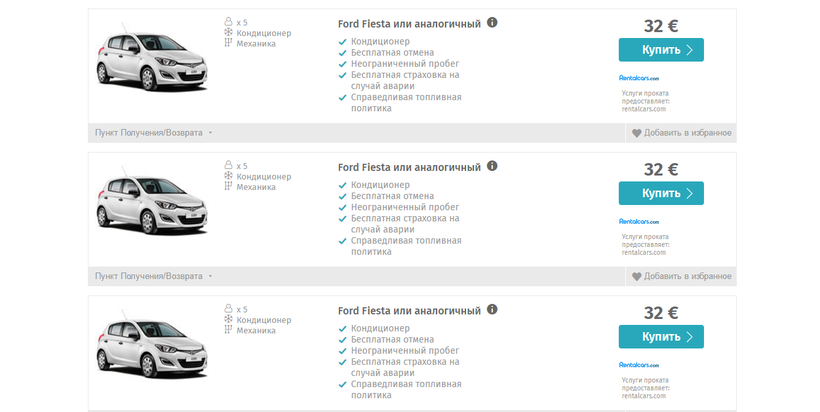Open the 'Ford Fiesta или аналогичный' title in the third listing

(409, 311)
